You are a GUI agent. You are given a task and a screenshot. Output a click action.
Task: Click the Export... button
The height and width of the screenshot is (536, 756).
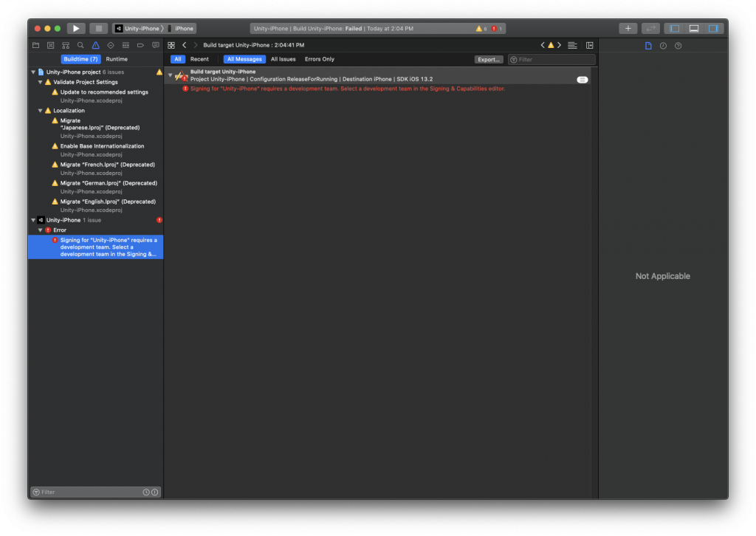coord(489,60)
